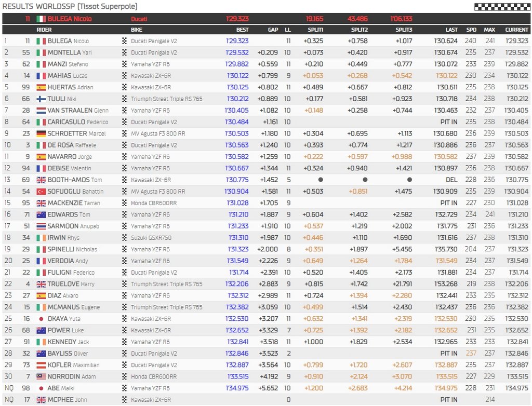Click gap value +2.000 in SPINELLI row

click(268, 249)
